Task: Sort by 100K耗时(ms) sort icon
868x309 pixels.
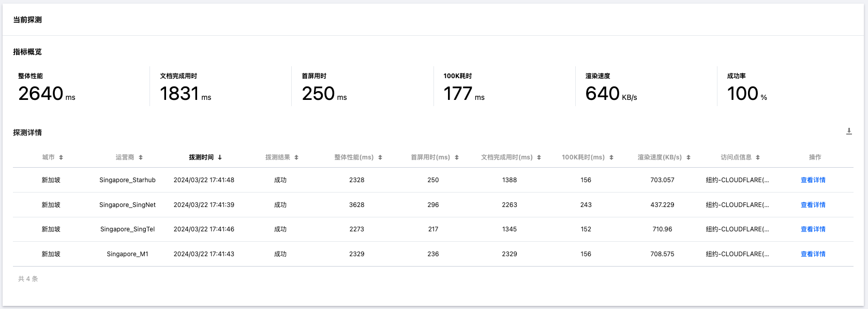Action: click(611, 157)
